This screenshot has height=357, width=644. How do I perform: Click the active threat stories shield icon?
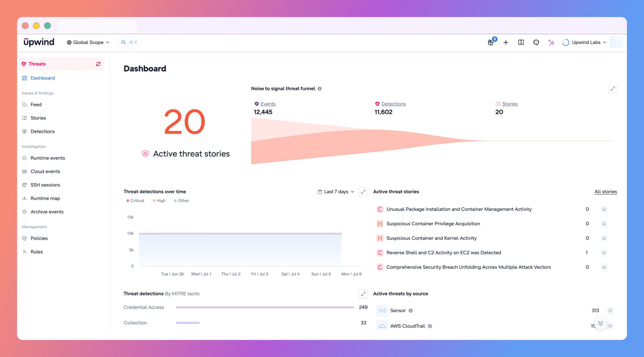click(x=145, y=154)
